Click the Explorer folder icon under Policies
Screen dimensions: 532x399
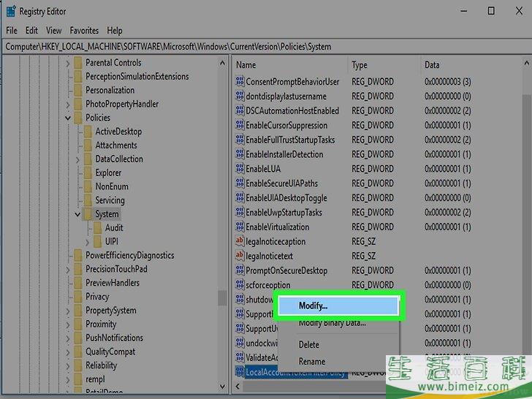[87, 173]
